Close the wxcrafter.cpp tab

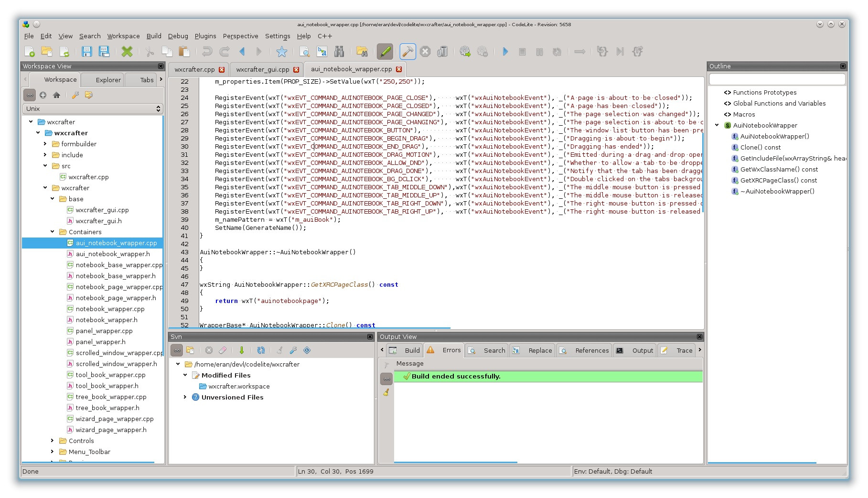pyautogui.click(x=222, y=70)
